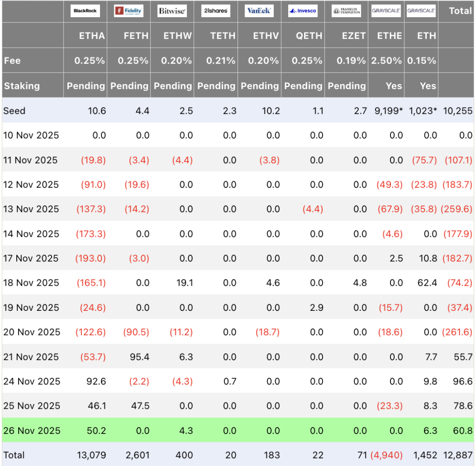Click the Grayscale logo above the ETH ticker
The image size is (476, 466).
click(421, 11)
